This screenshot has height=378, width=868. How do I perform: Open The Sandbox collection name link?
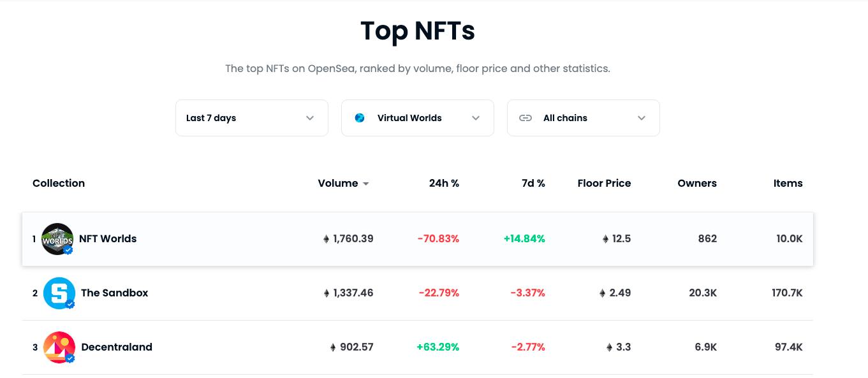tap(114, 293)
